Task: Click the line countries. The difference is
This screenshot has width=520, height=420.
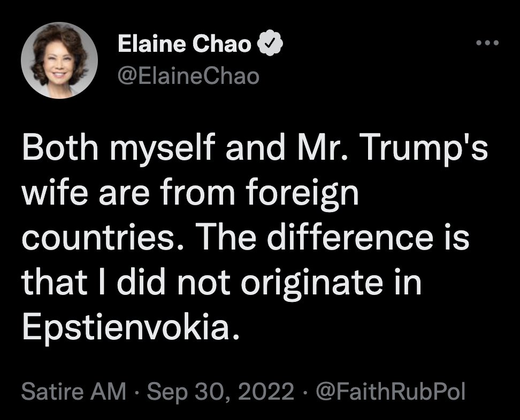Action: tap(246, 237)
